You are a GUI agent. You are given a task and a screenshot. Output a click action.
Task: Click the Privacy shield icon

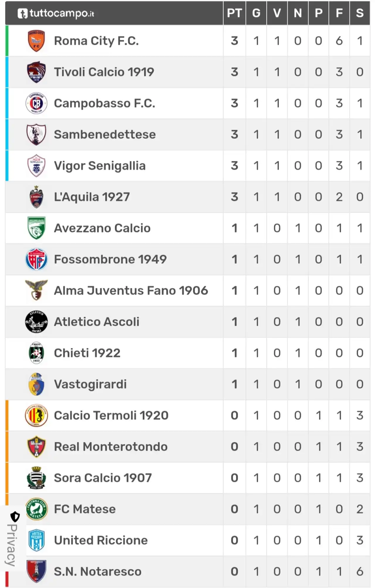(15, 517)
